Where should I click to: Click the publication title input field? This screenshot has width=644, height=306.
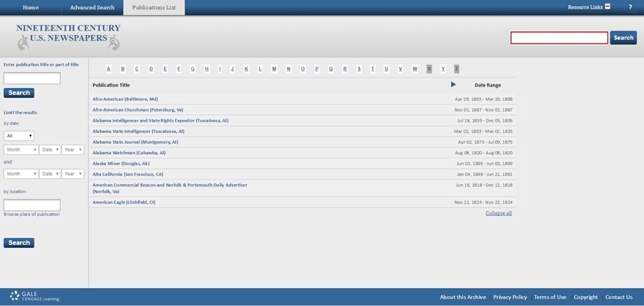click(32, 79)
